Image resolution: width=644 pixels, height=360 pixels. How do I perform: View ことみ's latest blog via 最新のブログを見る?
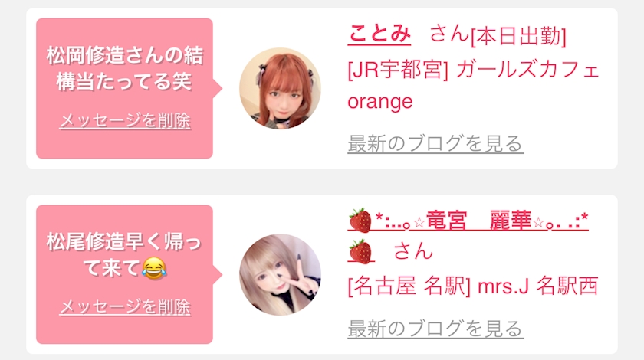click(435, 143)
